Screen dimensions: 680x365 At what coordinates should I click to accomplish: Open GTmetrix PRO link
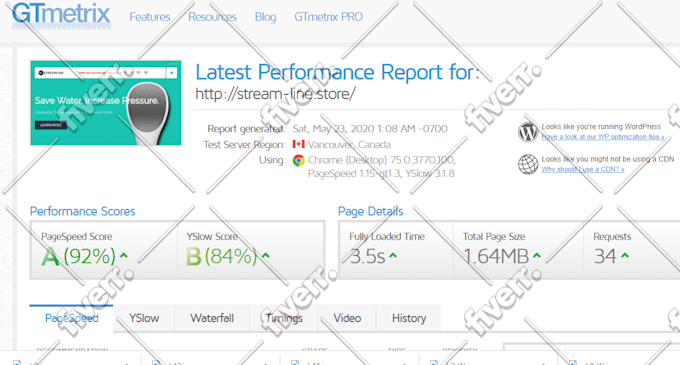tap(328, 17)
